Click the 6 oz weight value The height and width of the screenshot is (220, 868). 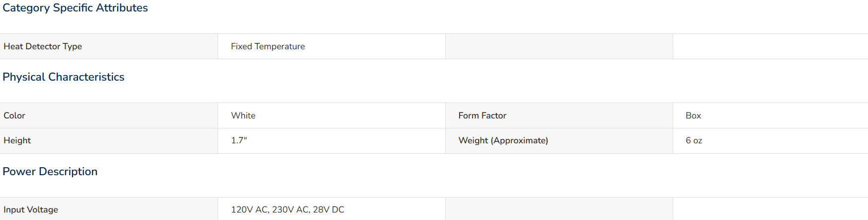[694, 140]
